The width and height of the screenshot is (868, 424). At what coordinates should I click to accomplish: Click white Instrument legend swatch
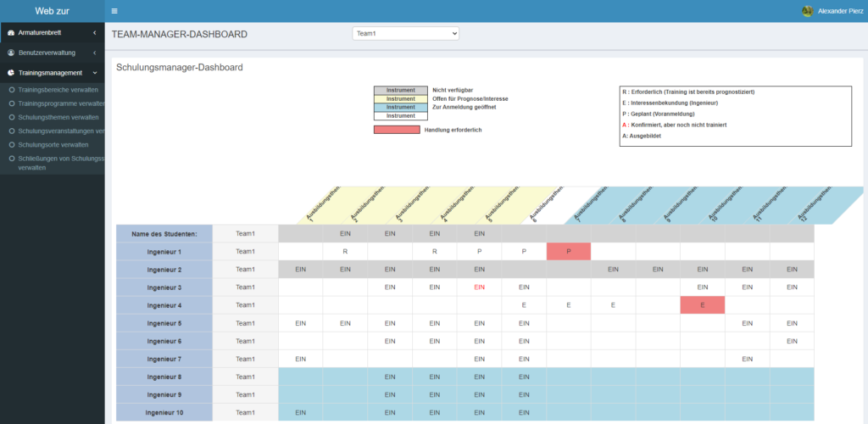[401, 116]
